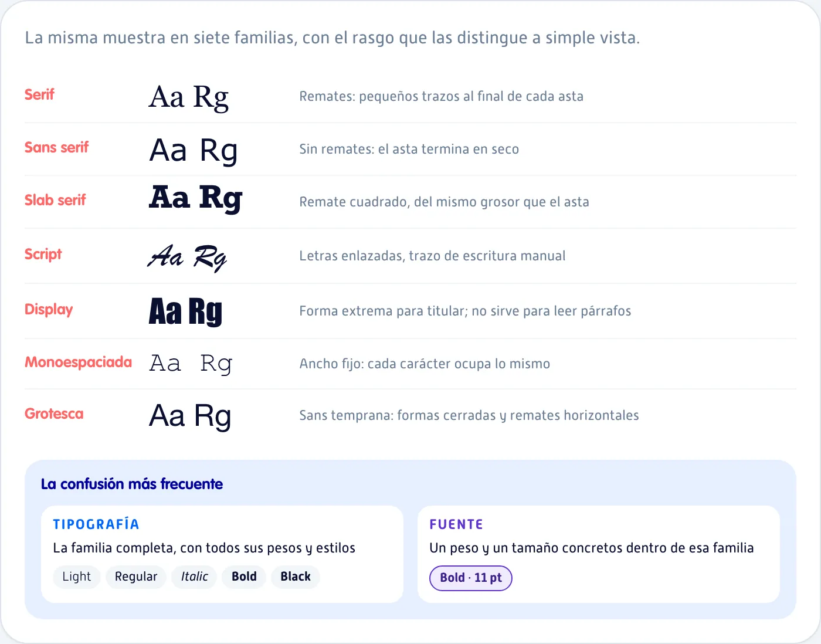Click intro sentence 'La misma muestra en siete familias'

(333, 38)
